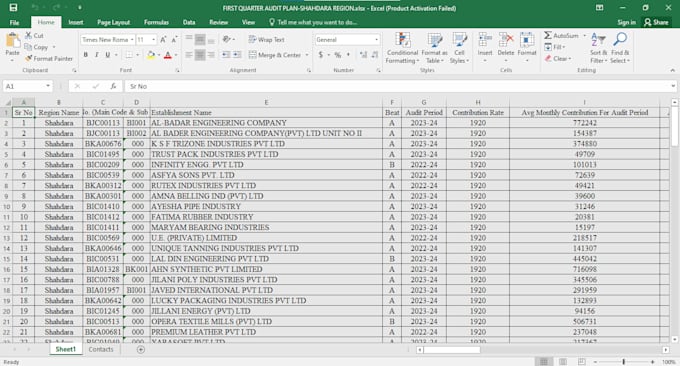This screenshot has width=680, height=366.
Task: Click Increase Indent icon
Action: (x=237, y=55)
